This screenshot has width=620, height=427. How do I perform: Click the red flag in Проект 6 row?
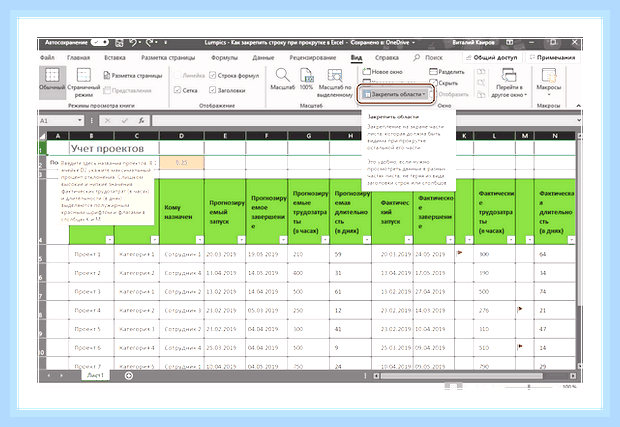(520, 347)
